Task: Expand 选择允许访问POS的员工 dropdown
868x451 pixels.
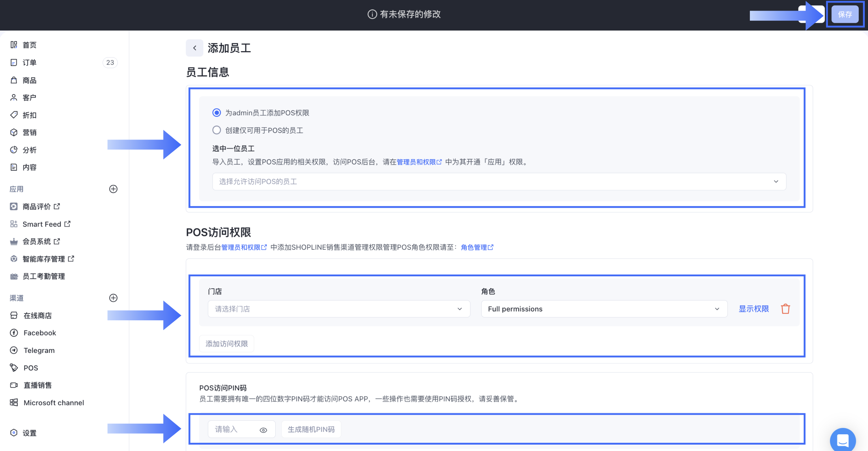Action: coord(499,181)
